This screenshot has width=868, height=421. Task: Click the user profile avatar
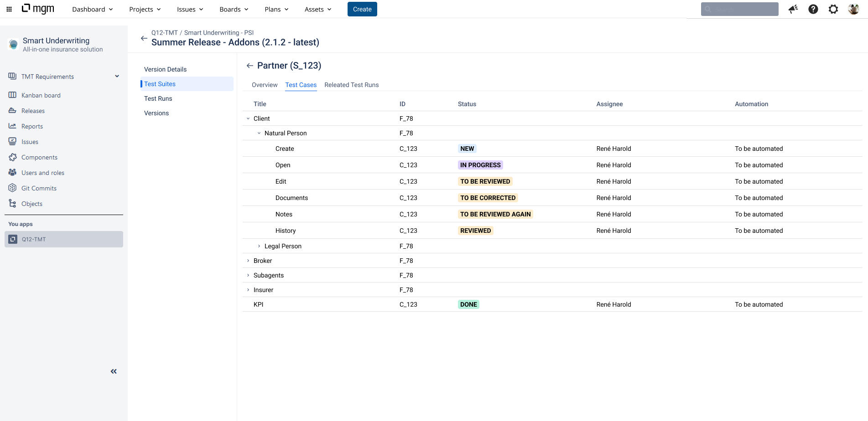(853, 9)
